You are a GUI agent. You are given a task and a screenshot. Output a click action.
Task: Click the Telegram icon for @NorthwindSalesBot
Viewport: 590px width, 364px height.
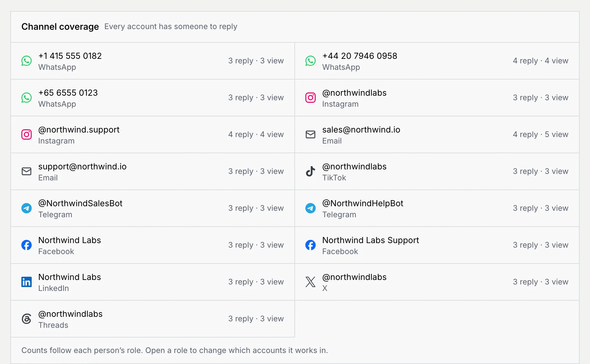point(27,208)
